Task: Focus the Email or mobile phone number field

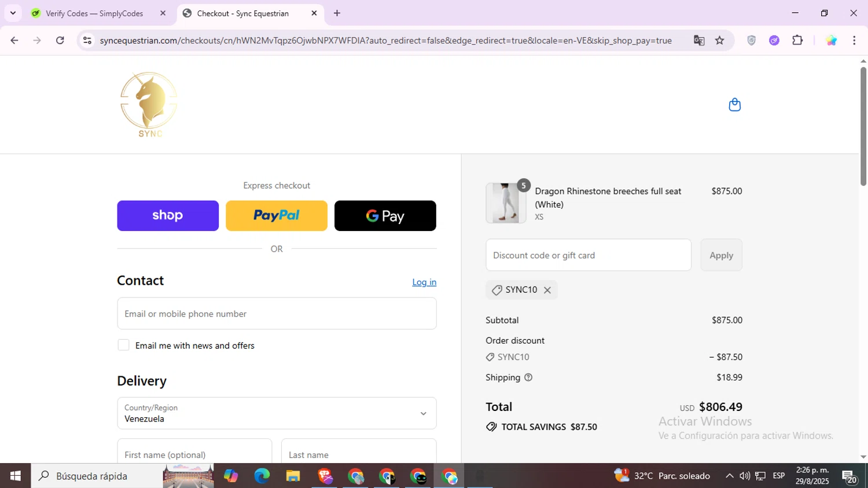Action: pyautogui.click(x=277, y=314)
